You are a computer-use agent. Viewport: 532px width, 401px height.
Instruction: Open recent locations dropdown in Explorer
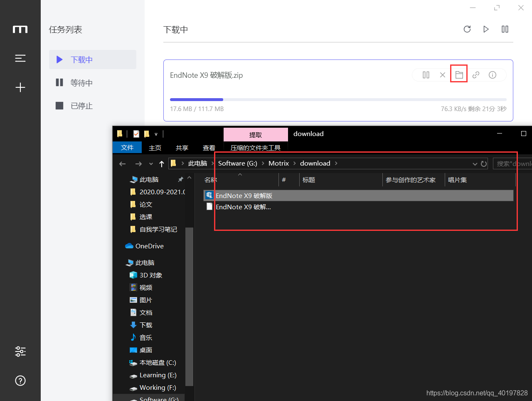pyautogui.click(x=151, y=164)
